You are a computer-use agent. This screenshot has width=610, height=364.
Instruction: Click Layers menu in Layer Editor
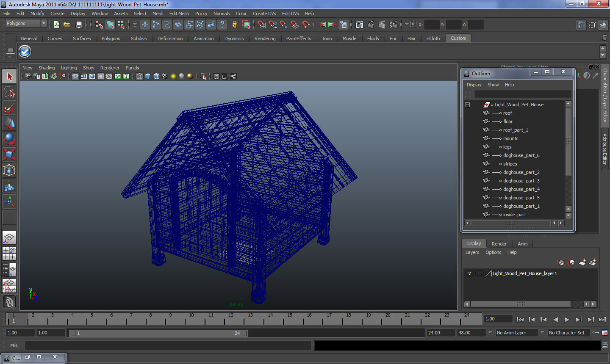(x=472, y=252)
